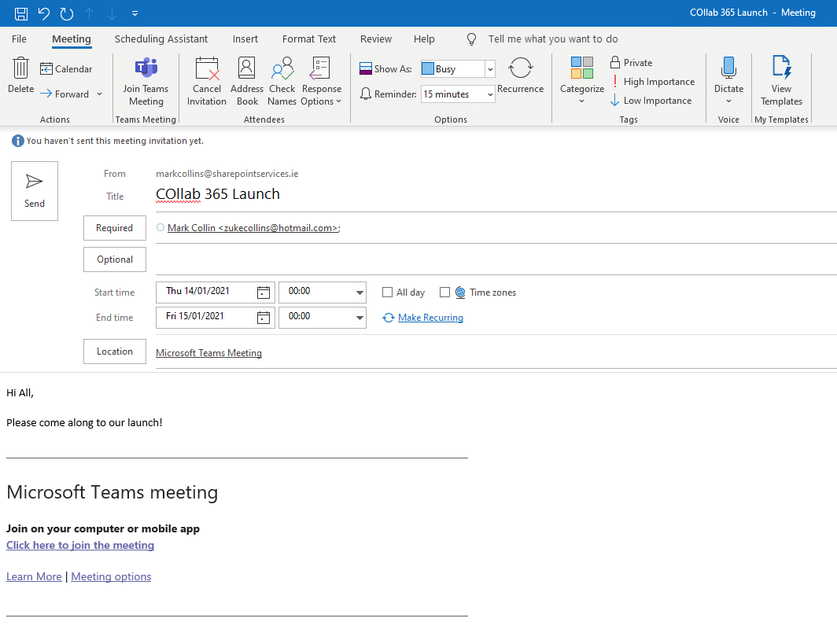Expand the Forward options arrow

pyautogui.click(x=99, y=94)
